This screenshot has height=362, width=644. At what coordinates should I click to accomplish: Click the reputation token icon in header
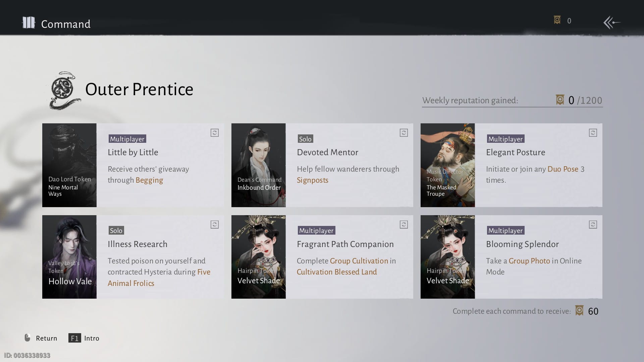[557, 20]
